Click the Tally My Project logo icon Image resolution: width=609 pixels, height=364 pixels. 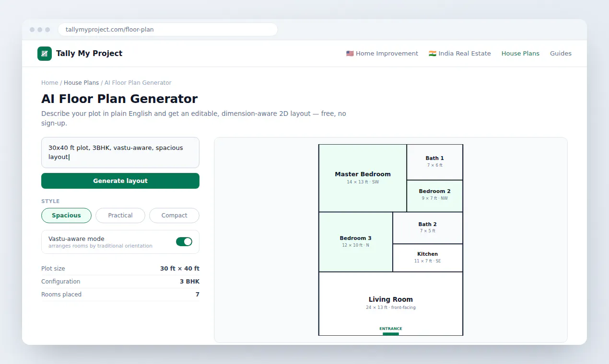tap(45, 54)
